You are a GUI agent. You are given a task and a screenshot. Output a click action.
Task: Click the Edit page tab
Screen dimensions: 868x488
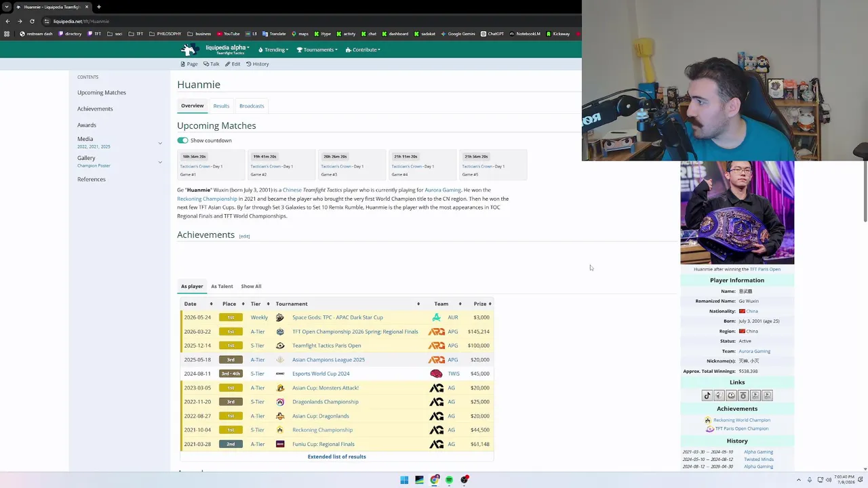pos(233,64)
